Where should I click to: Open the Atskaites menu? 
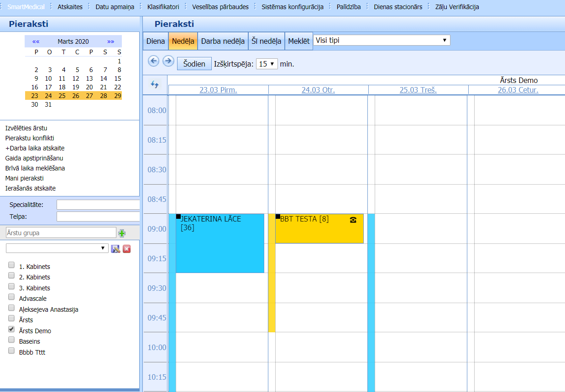(x=70, y=7)
